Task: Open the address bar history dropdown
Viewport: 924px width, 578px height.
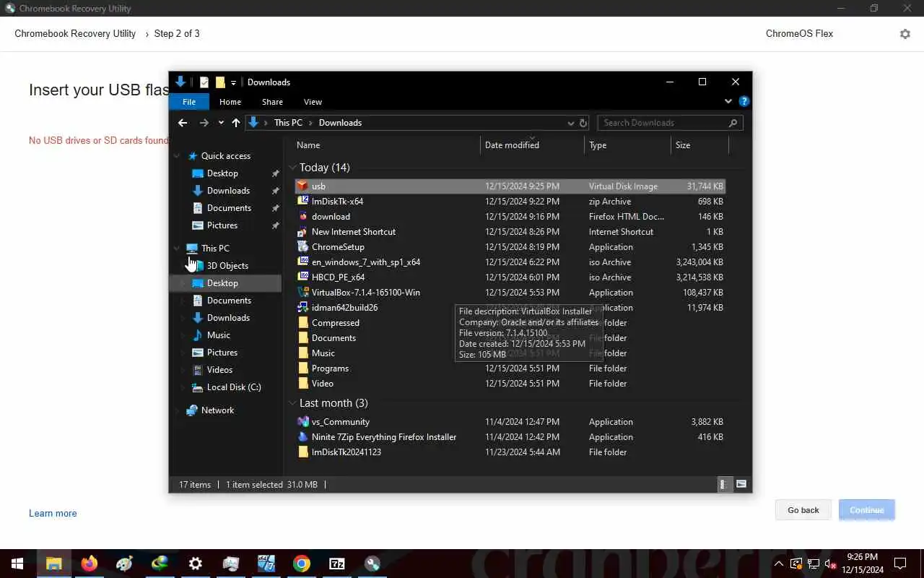Action: coord(572,123)
